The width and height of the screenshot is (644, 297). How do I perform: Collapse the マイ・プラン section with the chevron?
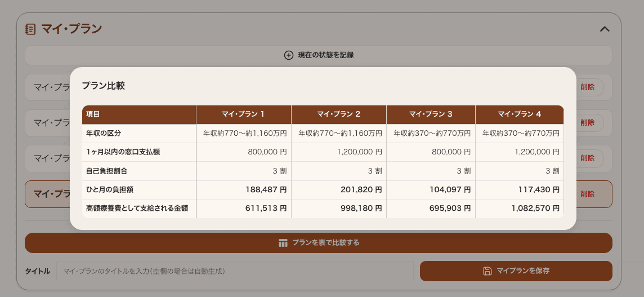point(605,29)
